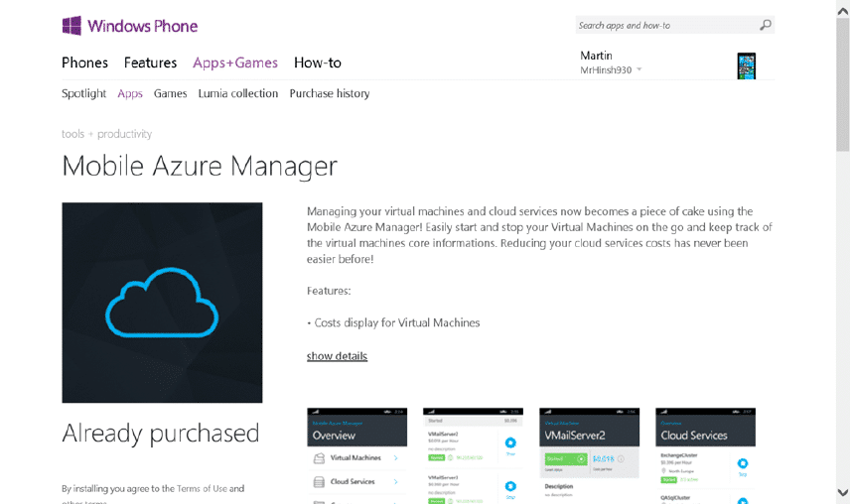850x504 pixels.
Task: Click the Windows Phone logo icon
Action: pos(71,26)
